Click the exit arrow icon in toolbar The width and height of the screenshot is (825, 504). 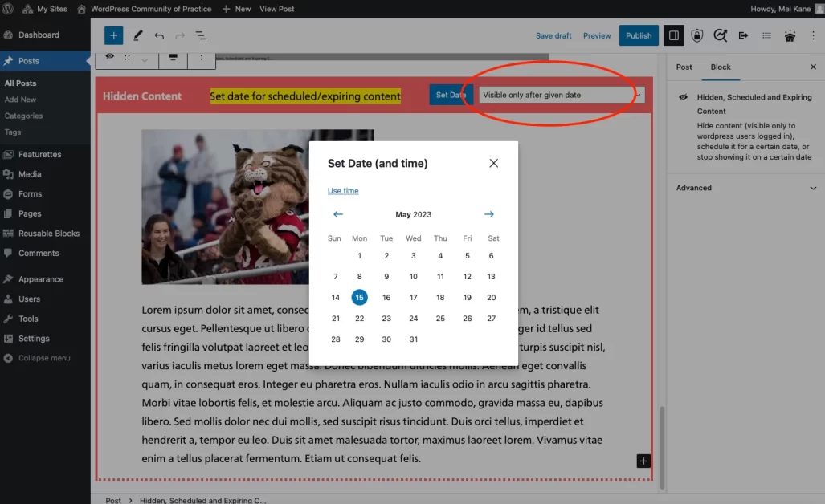tap(743, 35)
